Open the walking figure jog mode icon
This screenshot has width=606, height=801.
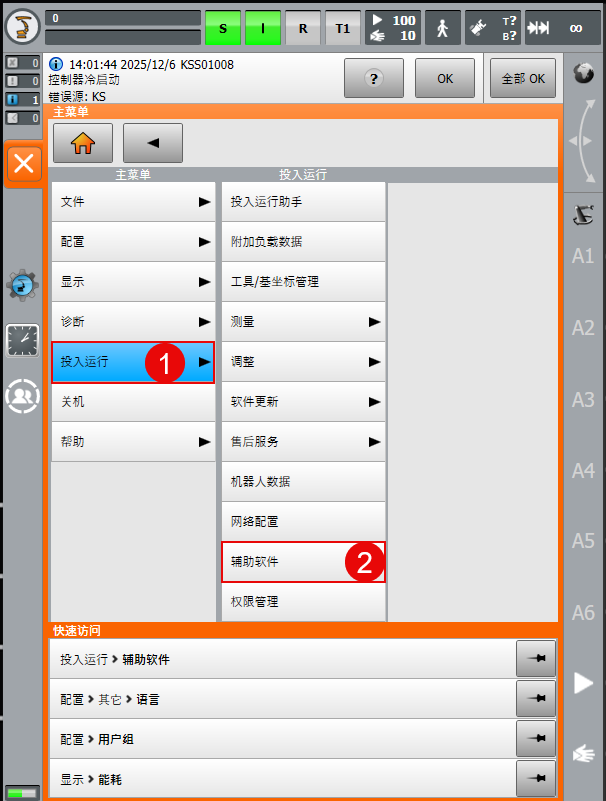point(443,28)
